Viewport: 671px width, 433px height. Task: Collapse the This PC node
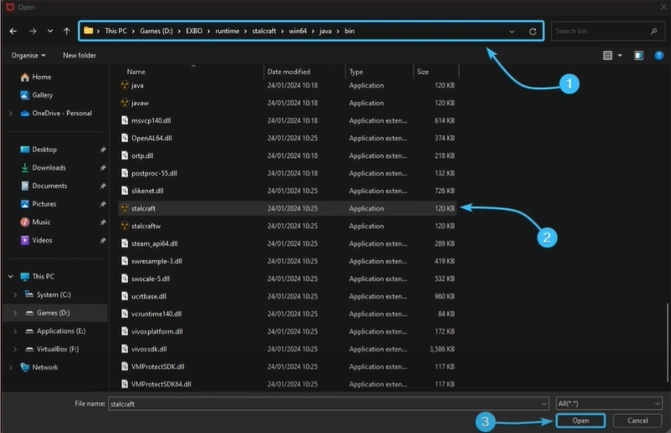click(11, 277)
